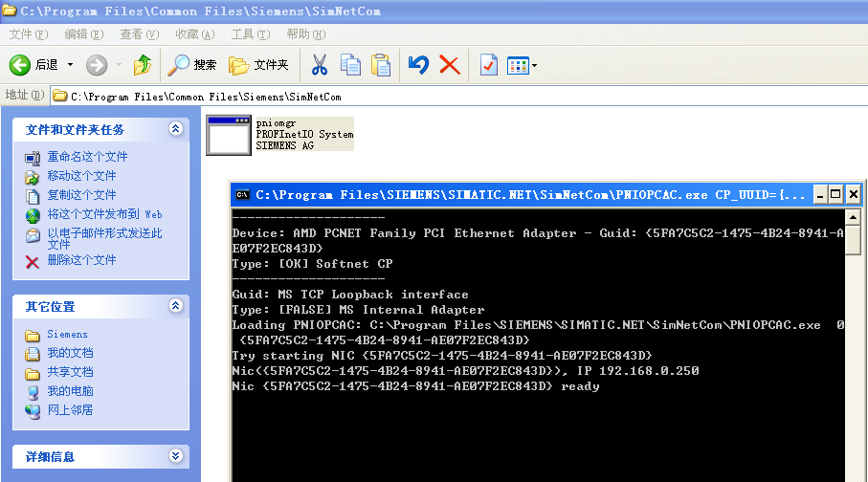Click the rename file icon

(33, 158)
